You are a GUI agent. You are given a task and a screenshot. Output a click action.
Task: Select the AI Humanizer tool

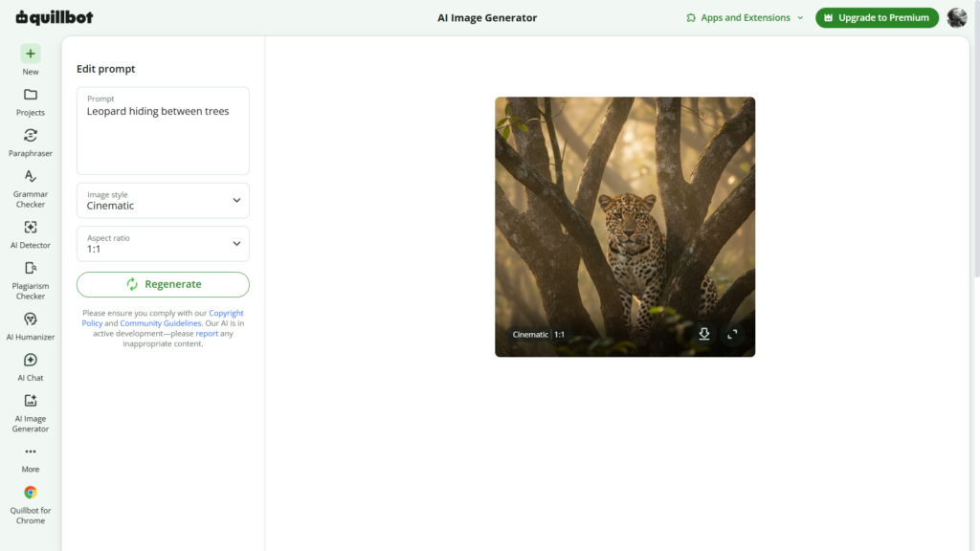coord(30,326)
